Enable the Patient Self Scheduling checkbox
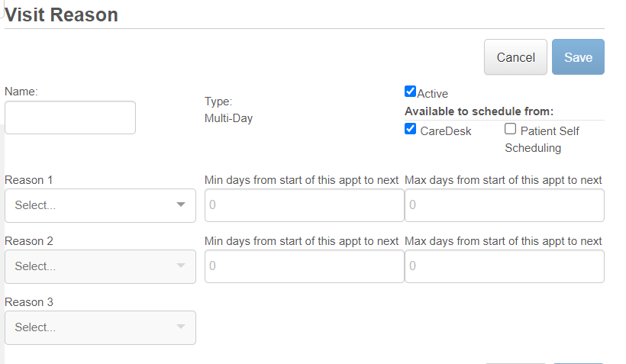The height and width of the screenshot is (364, 626). point(510,129)
